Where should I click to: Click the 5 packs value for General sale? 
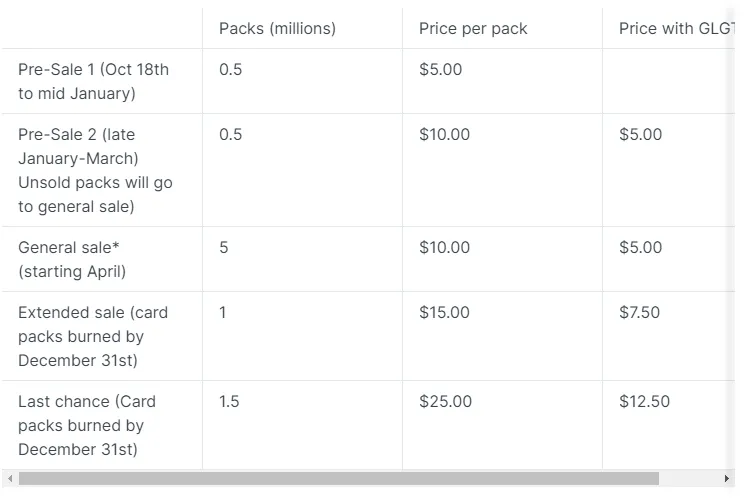[224, 247]
